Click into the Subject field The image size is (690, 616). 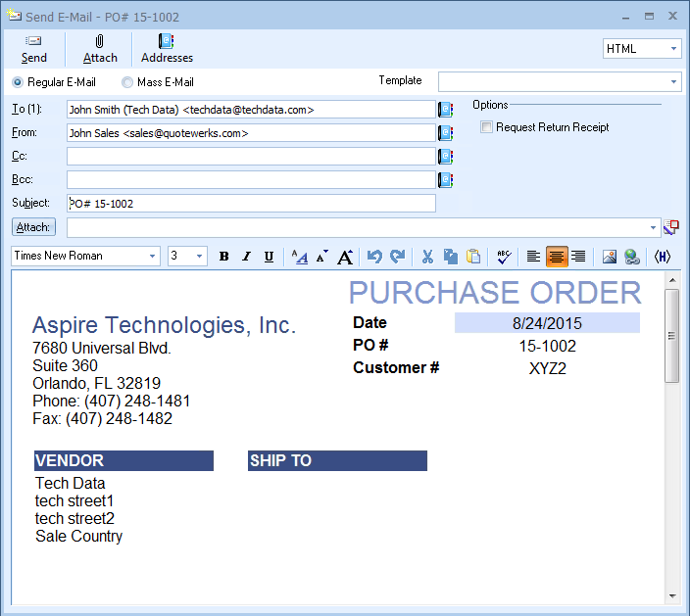pos(251,204)
